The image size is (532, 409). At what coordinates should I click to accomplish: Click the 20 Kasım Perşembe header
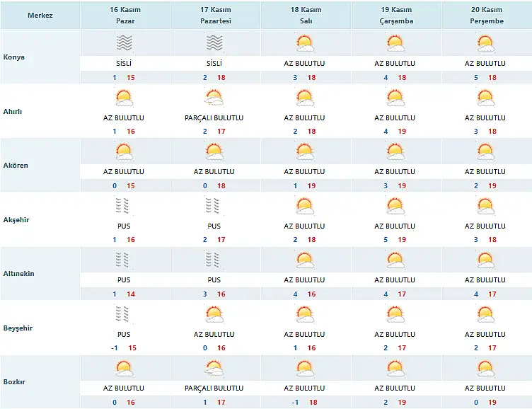[487, 16]
